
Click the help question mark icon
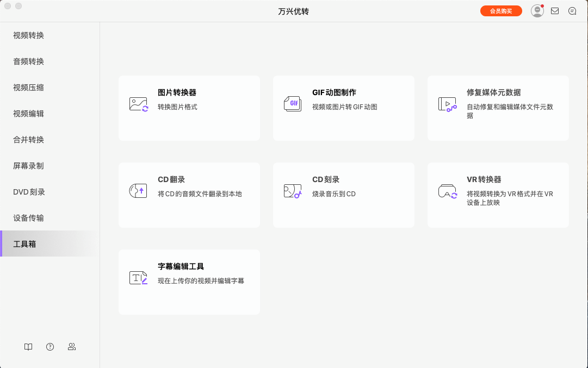(x=49, y=347)
